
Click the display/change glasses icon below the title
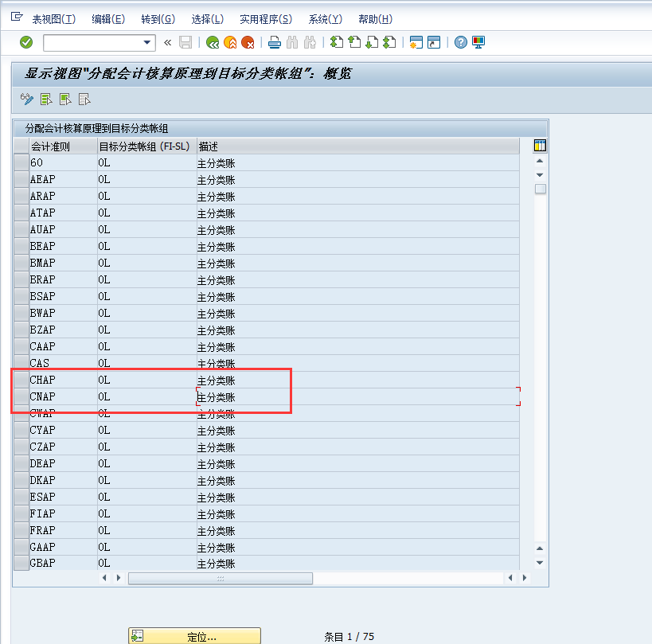click(25, 99)
